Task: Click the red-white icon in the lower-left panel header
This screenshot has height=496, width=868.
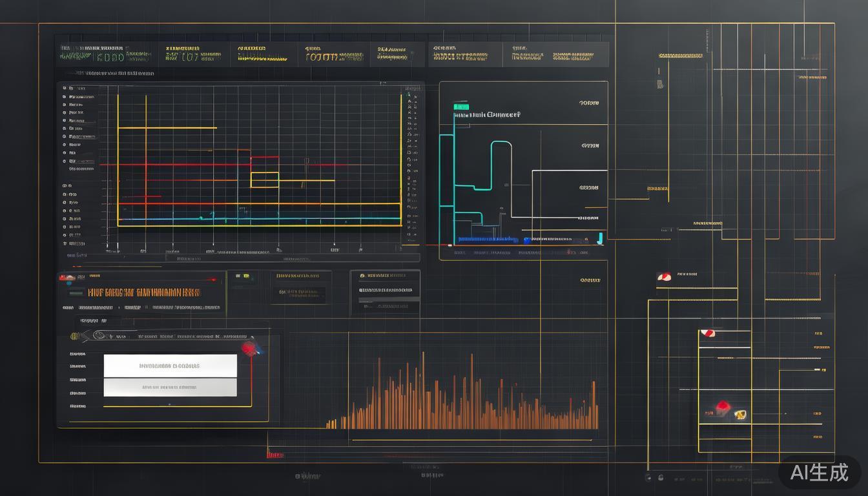Action: [x=67, y=278]
